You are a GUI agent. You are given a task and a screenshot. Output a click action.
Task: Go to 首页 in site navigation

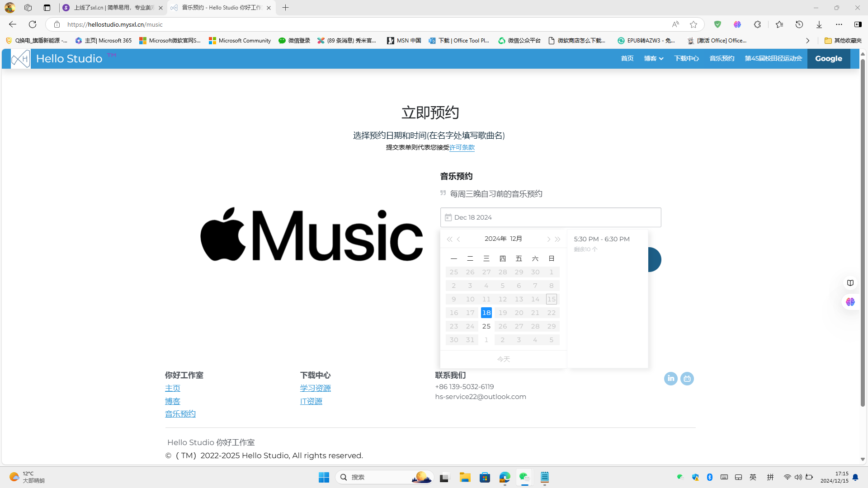tap(627, 59)
